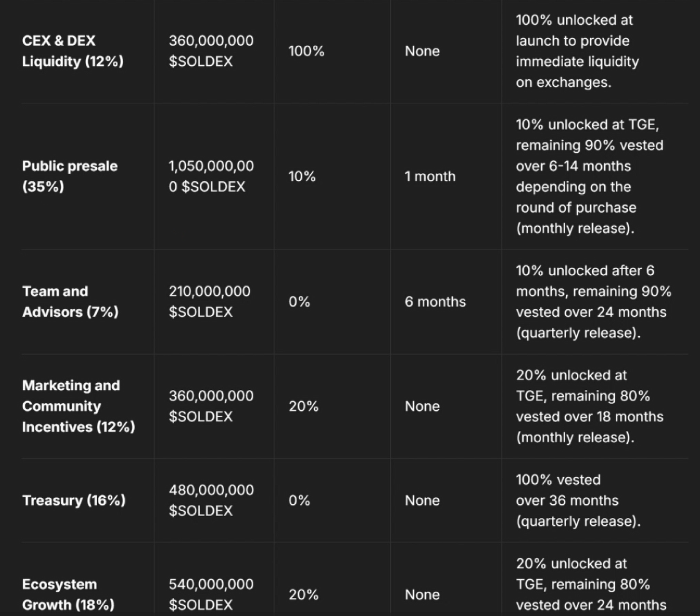The image size is (700, 616).
Task: Select the 210,000,000 $SOLDEX amount cell
Action: point(210,301)
